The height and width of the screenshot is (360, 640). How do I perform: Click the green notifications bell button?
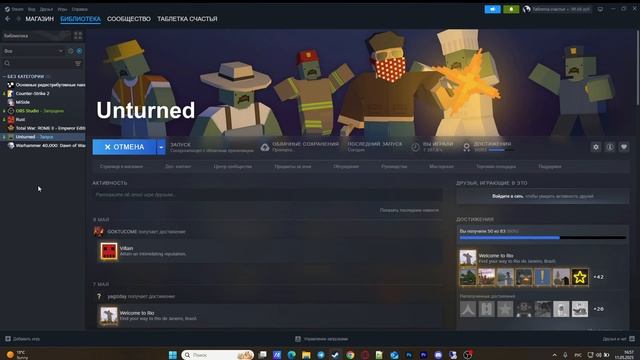pos(511,9)
